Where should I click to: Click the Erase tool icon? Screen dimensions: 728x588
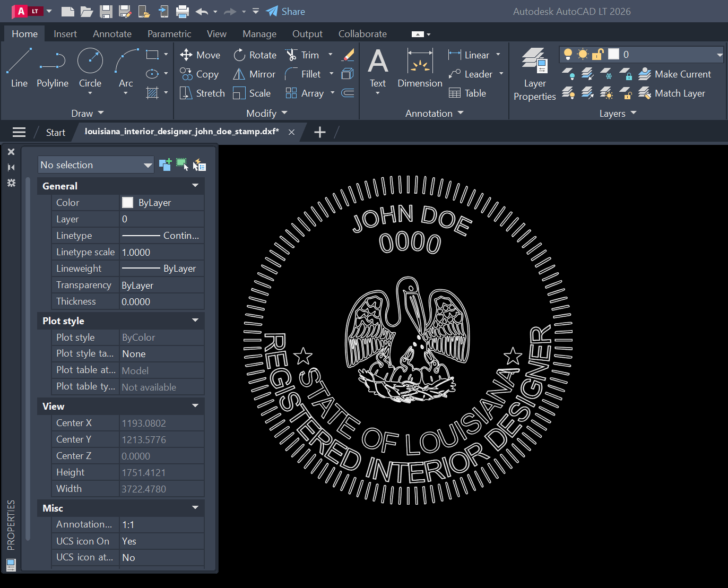tap(348, 55)
